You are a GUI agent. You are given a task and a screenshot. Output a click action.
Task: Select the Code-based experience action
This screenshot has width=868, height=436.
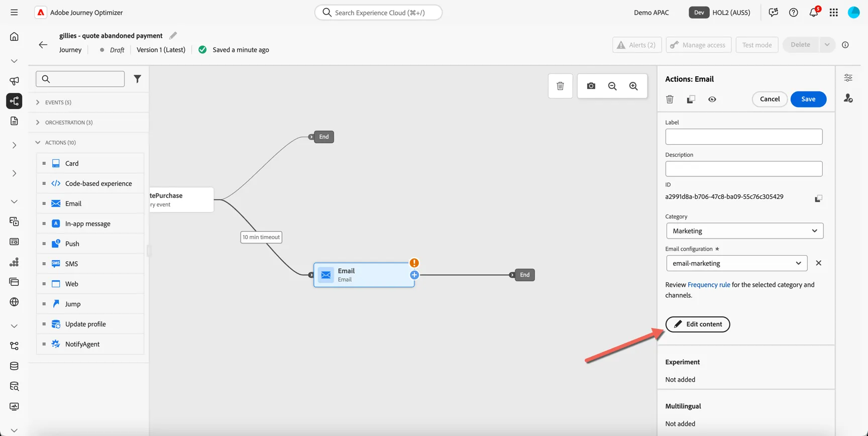90,183
